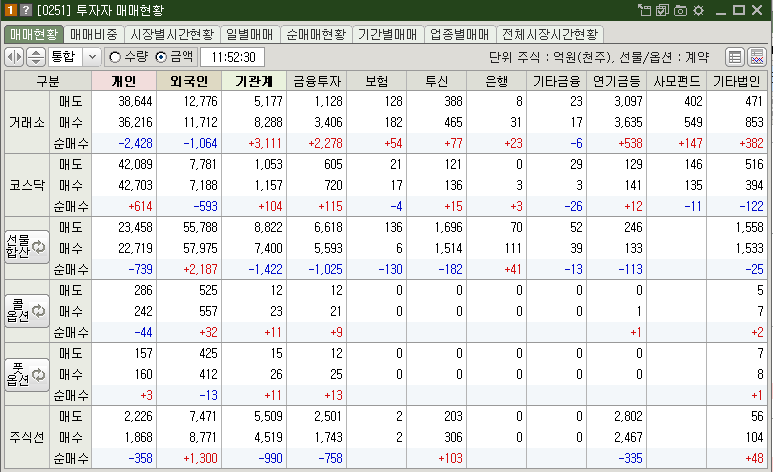
Task: Click the up-down arrows toolbar icon
Action: point(35,57)
